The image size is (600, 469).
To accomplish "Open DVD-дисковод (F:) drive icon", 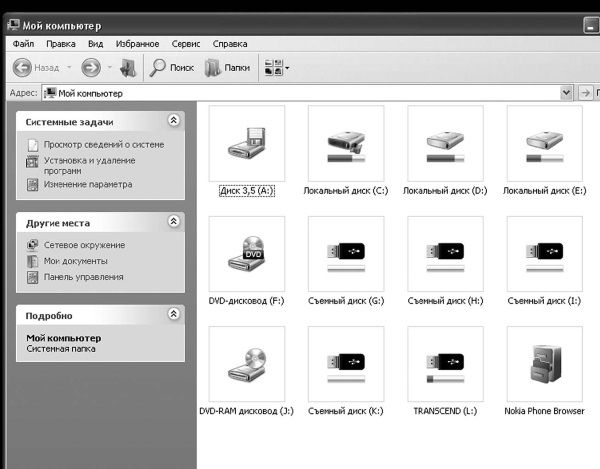I will coord(247,254).
